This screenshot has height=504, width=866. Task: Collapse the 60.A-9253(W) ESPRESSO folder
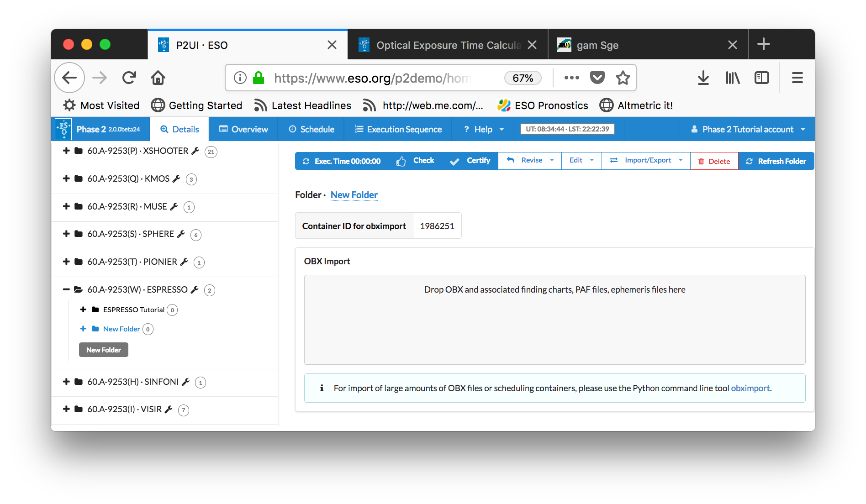[x=66, y=289]
